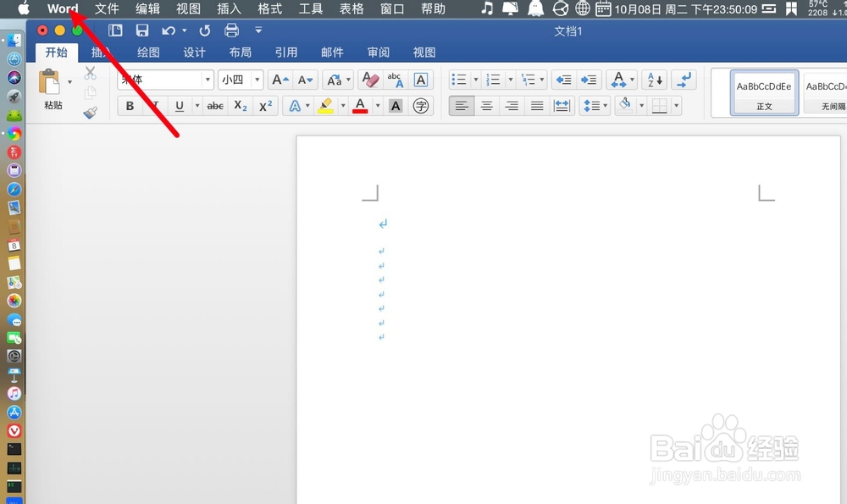
Task: Toggle paragraph marks display icon
Action: click(684, 80)
